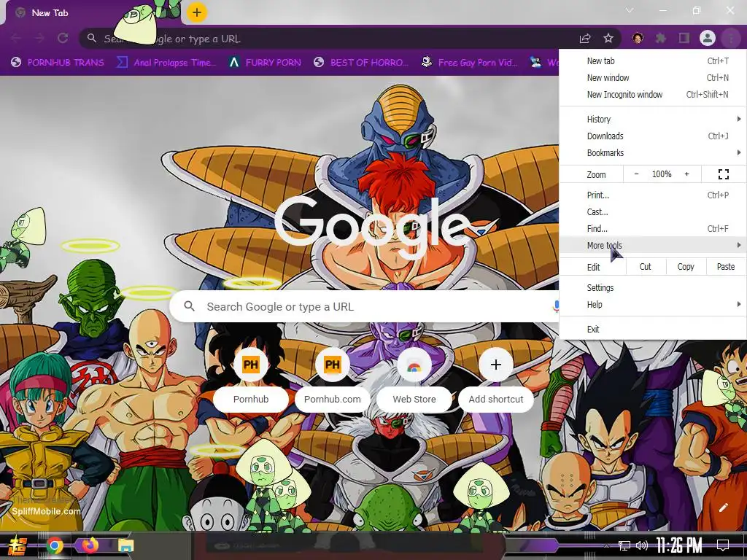The height and width of the screenshot is (560, 747).
Task: Increase zoom with the plus button
Action: pyautogui.click(x=686, y=174)
